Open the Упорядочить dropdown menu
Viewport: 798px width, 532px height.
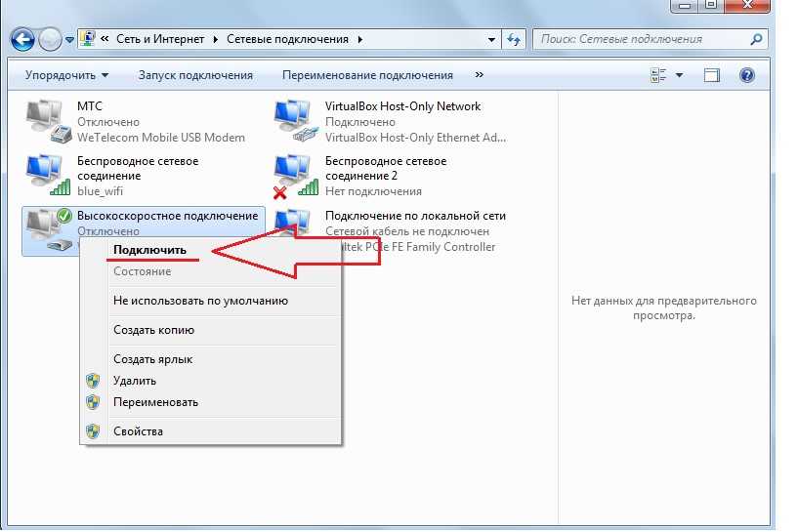click(x=66, y=75)
